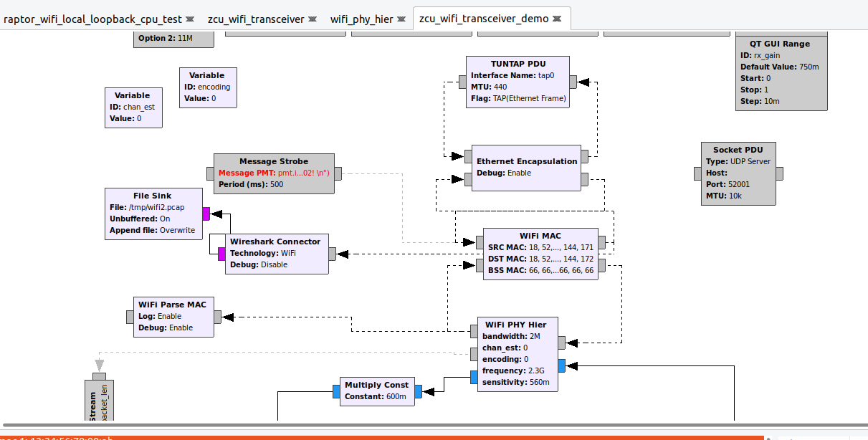
Task: Click the Socket PDU Port 52001 line
Action: (x=726, y=184)
